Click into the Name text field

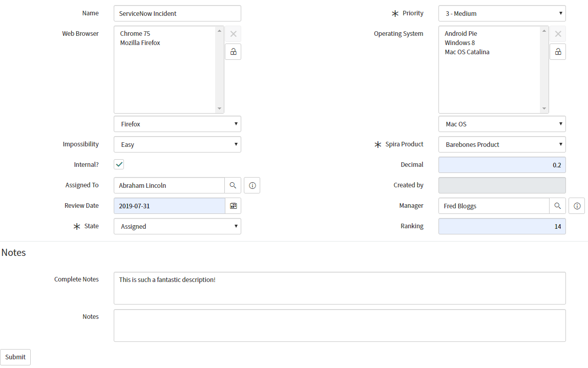pyautogui.click(x=177, y=13)
